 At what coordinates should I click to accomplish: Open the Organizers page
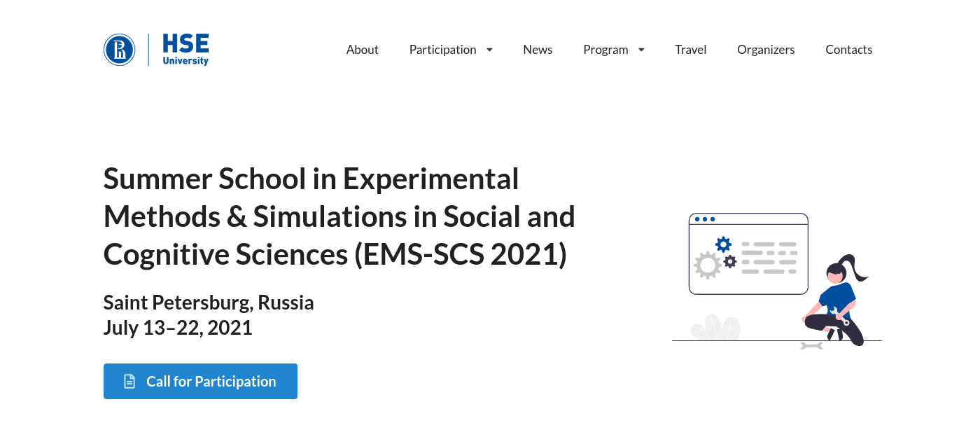[x=766, y=49]
